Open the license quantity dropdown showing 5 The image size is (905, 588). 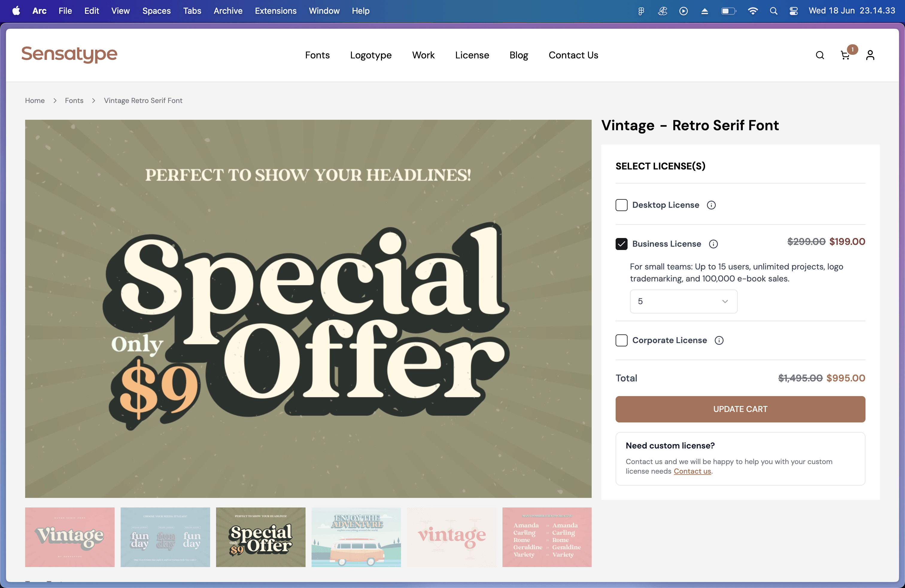(683, 301)
